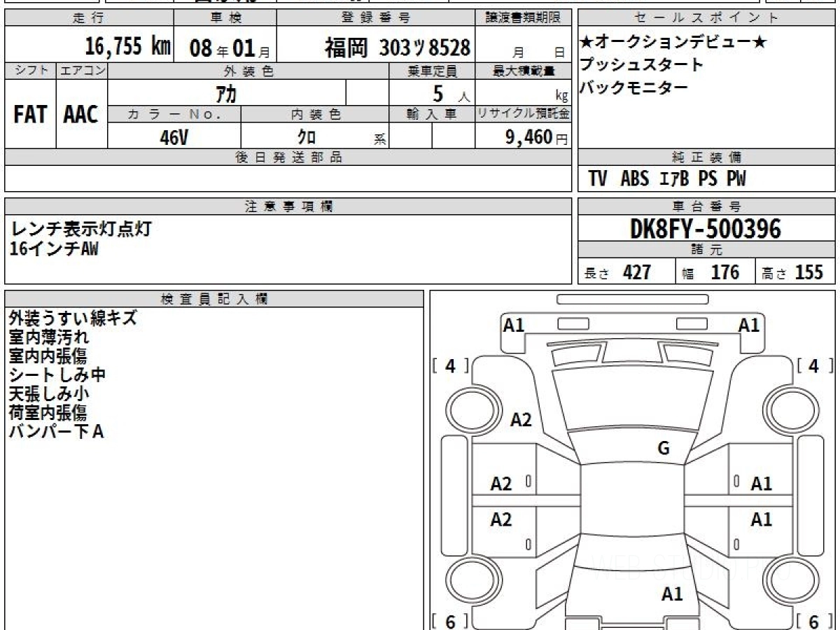Select the シフト header cell
This screenshot has width=840, height=630.
(30, 71)
